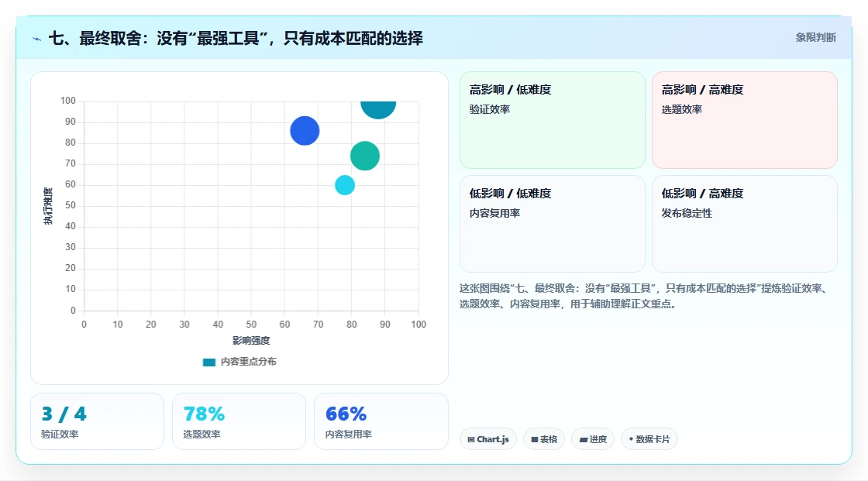Select the 高影响 / 低难度 quadrant card
The image size is (868, 481).
tap(553, 120)
